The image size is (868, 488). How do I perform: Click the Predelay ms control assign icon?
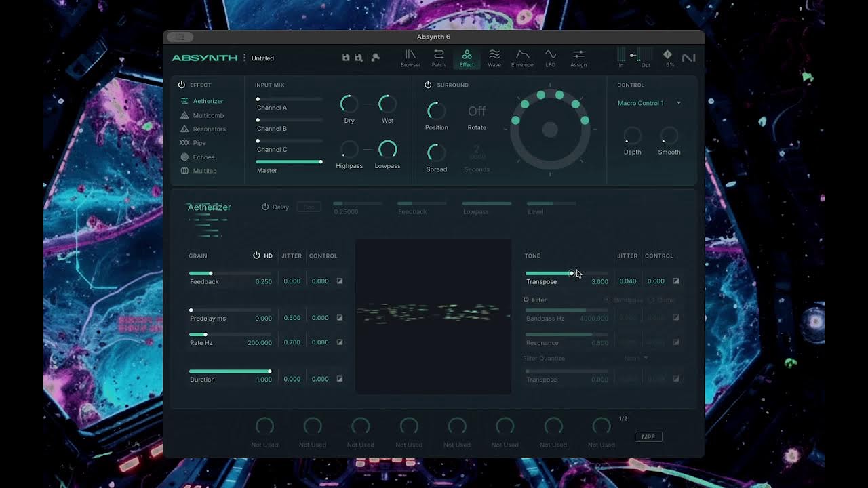340,317
